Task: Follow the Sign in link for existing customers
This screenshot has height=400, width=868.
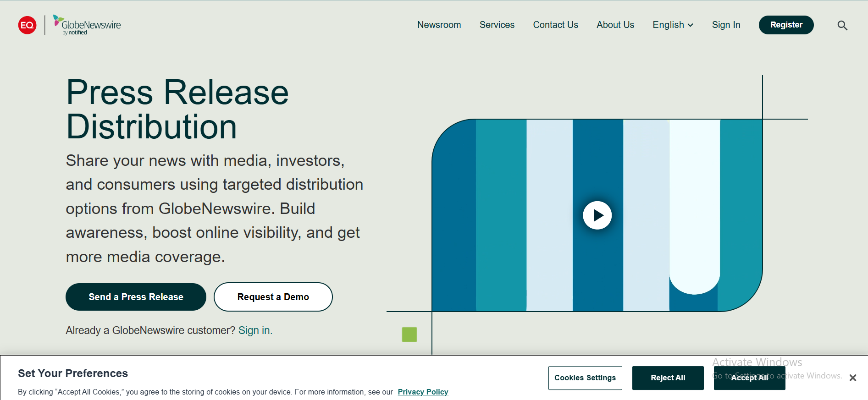Action: [x=255, y=330]
